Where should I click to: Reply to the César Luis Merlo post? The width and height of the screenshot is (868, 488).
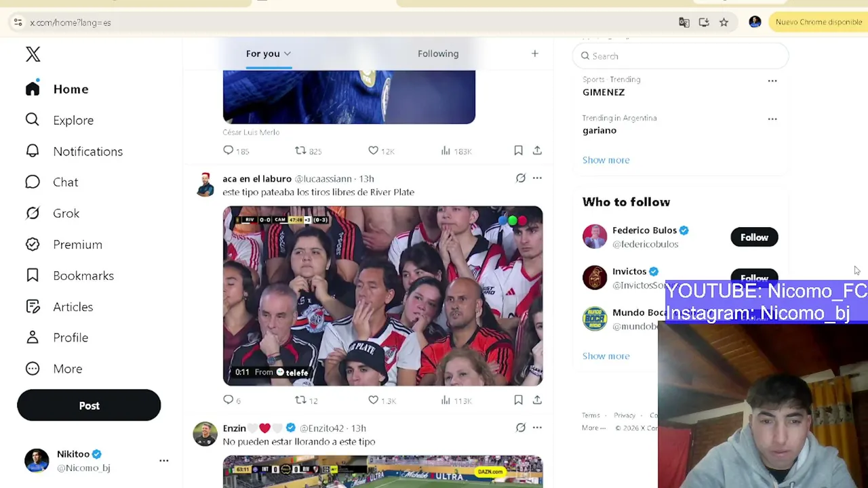coord(229,150)
